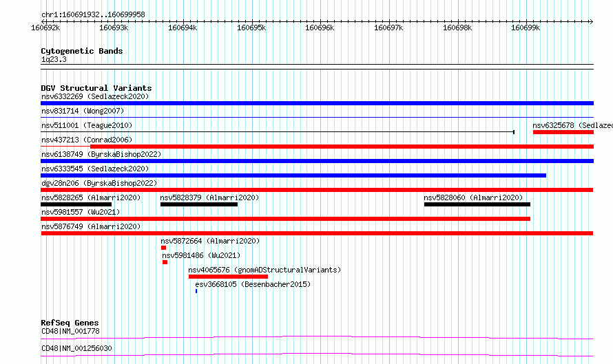
Task: Select the nsv831714 thin blue line
Action: coord(317,117)
